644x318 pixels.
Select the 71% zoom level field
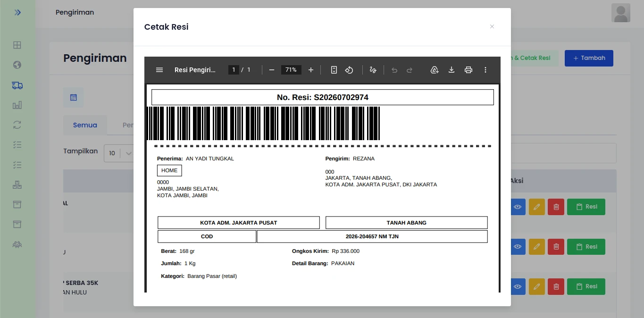point(291,70)
